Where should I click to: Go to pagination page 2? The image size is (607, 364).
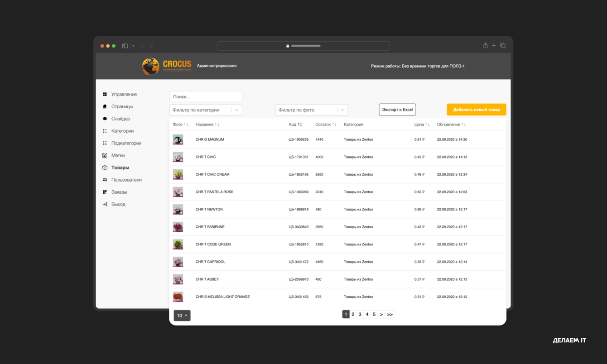coord(353,314)
